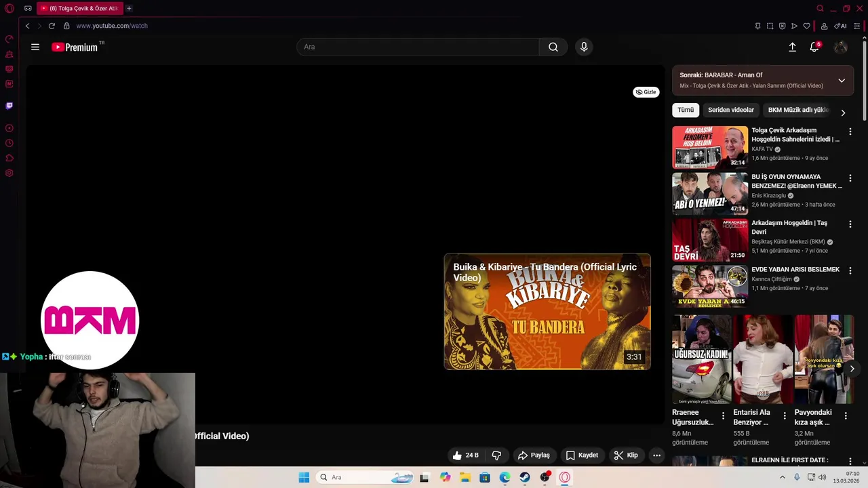Click the address bar URL
This screenshot has height=488, width=868.
point(112,26)
